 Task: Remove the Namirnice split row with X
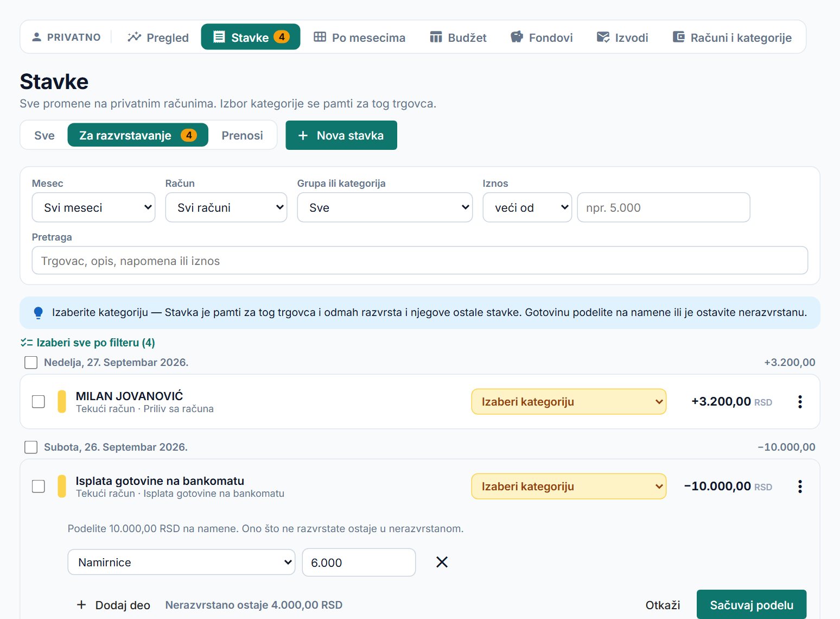tap(442, 562)
